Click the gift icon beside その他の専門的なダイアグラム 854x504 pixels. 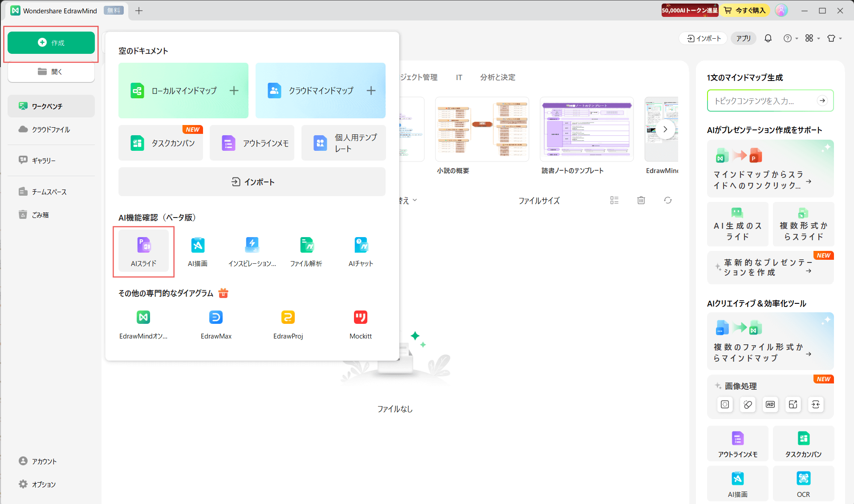coord(224,293)
